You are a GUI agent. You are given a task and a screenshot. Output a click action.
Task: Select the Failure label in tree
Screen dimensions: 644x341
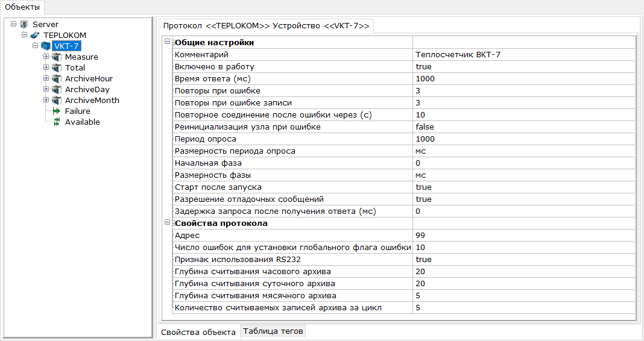(77, 111)
